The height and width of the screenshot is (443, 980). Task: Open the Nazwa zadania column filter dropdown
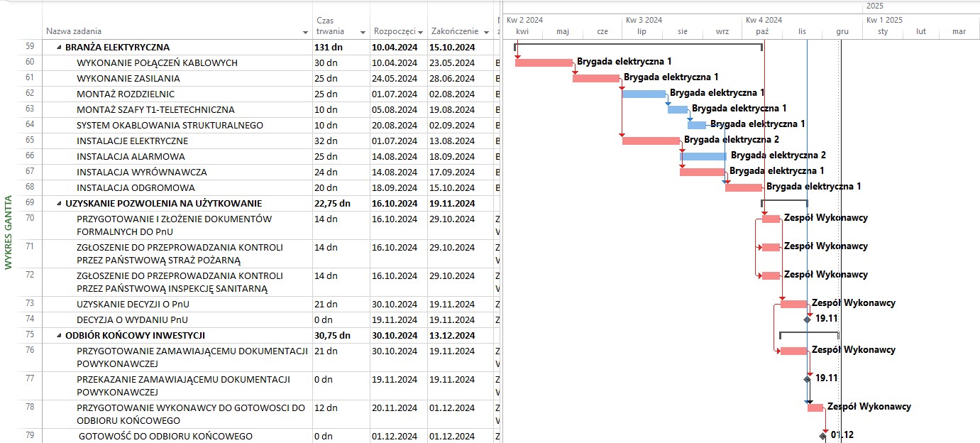pos(306,32)
